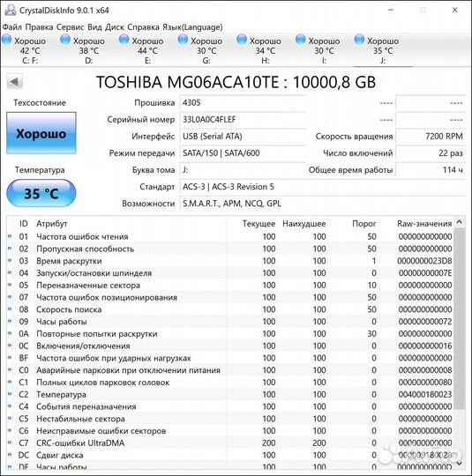Click the Порог column header
This screenshot has height=476, width=472.
point(364,224)
